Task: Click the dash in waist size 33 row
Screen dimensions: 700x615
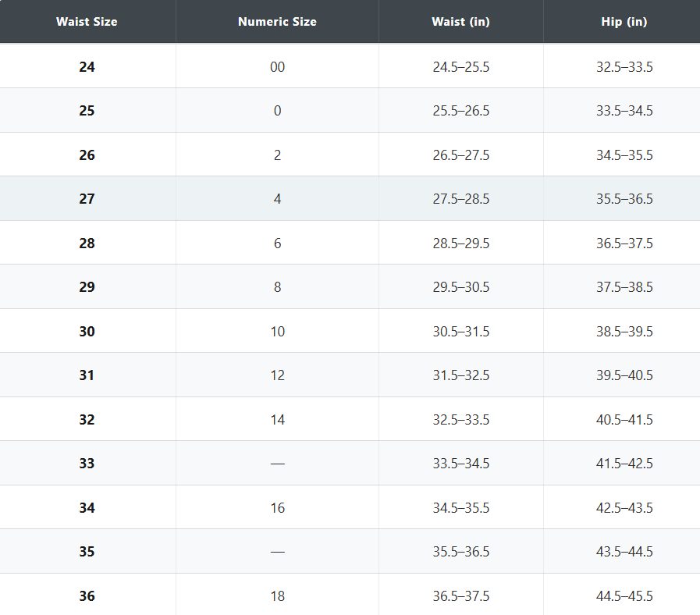Action: [277, 463]
